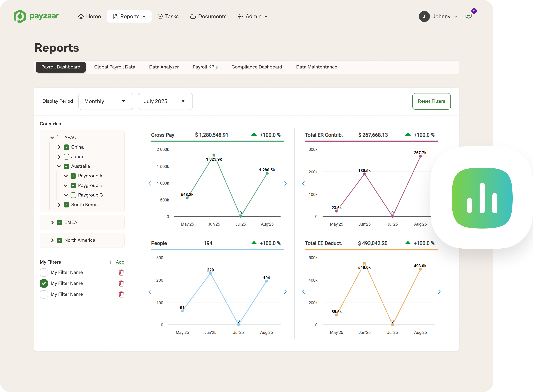The height and width of the screenshot is (392, 533).
Task: Click the Gross Pay value $ 1,280,548.91
Action: (212, 135)
